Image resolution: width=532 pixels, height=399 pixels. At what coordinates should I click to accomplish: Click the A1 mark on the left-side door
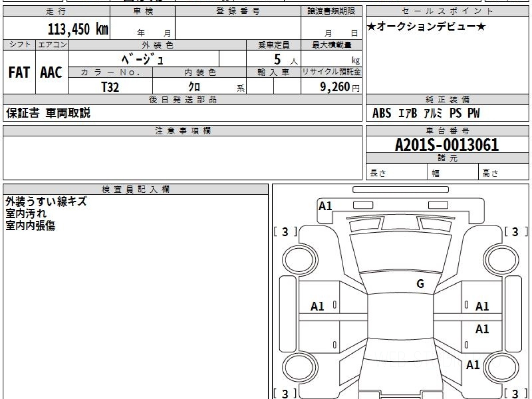[x=317, y=306]
